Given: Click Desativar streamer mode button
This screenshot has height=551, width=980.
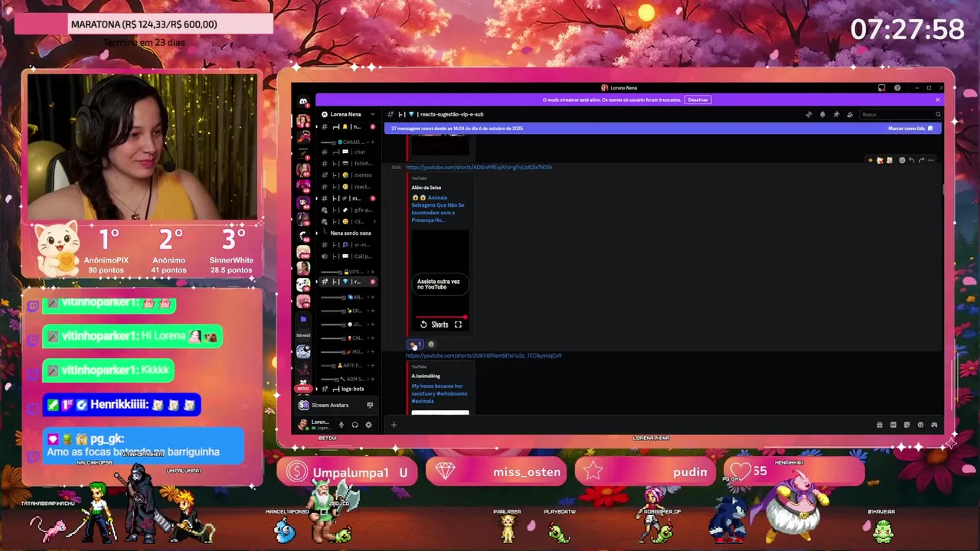Looking at the screenshot, I should (697, 99).
